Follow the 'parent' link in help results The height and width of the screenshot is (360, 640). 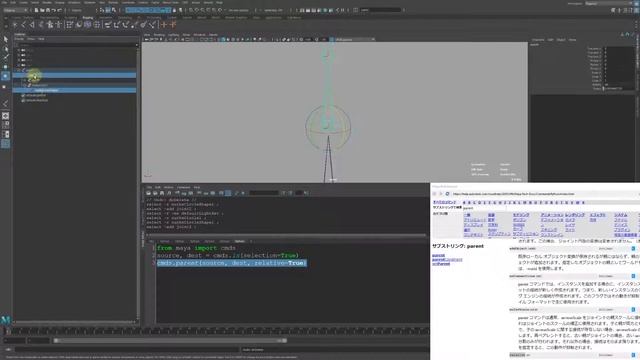[x=438, y=256]
